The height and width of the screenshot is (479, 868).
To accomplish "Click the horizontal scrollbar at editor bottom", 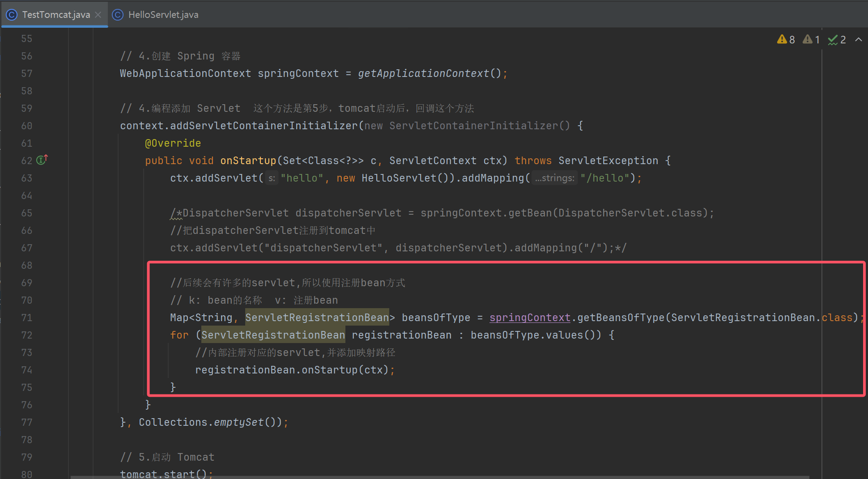I will (x=440, y=477).
